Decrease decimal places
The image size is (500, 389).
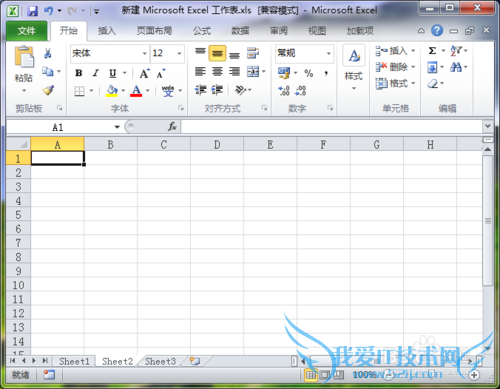point(301,90)
